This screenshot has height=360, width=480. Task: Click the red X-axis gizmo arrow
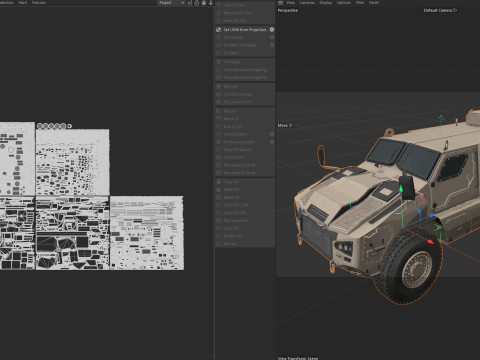pos(430,241)
